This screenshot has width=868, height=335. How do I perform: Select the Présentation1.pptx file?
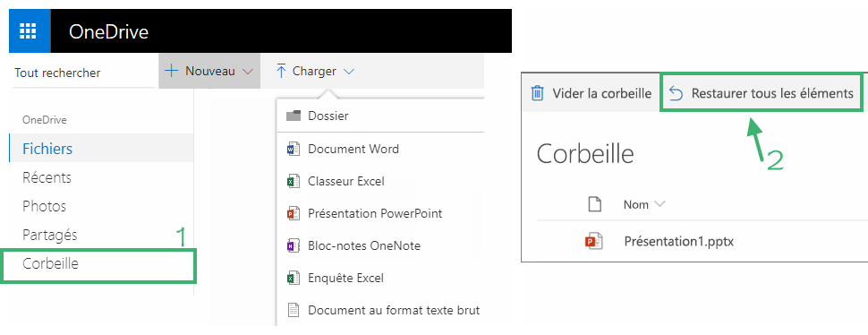click(679, 242)
